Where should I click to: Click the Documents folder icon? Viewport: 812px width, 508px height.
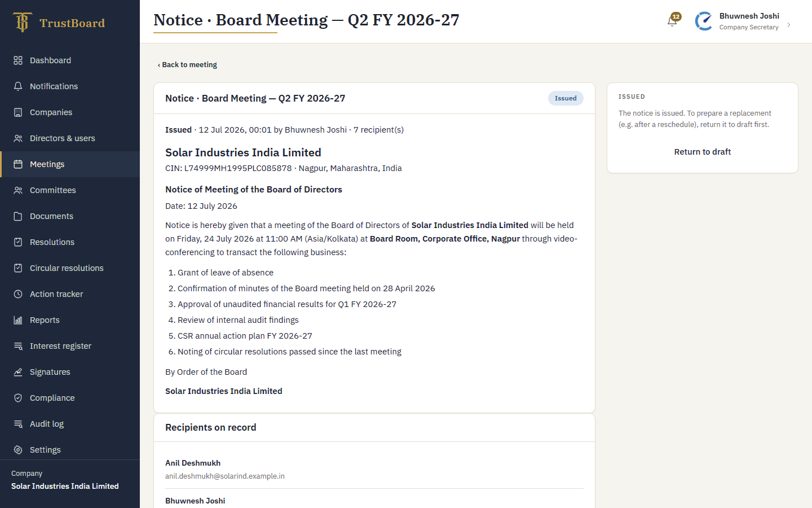coord(18,216)
